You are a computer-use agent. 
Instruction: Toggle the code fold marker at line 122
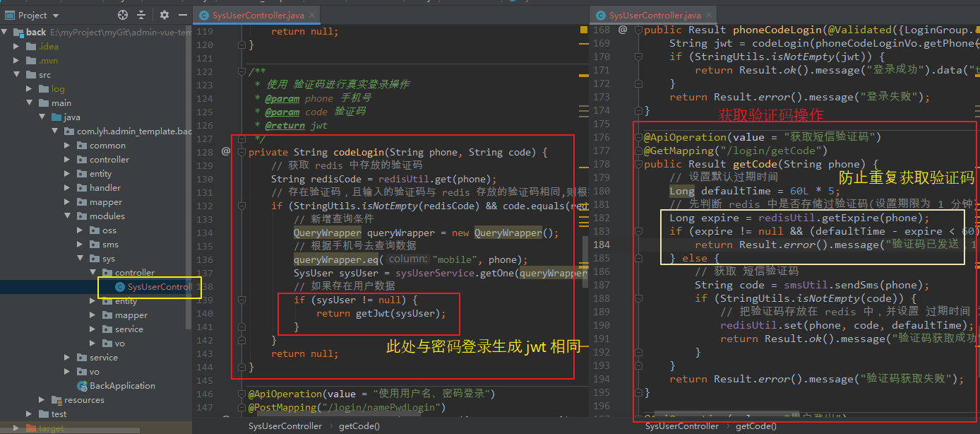coord(242,71)
